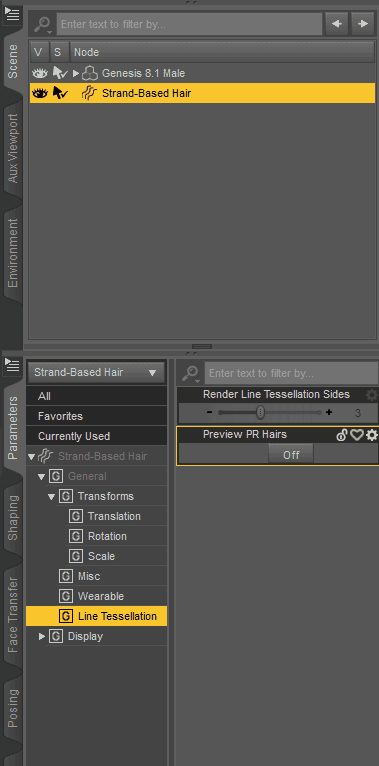The width and height of the screenshot is (379, 766).
Task: Toggle Strand-Based Hair visibility eye
Action: click(40, 93)
